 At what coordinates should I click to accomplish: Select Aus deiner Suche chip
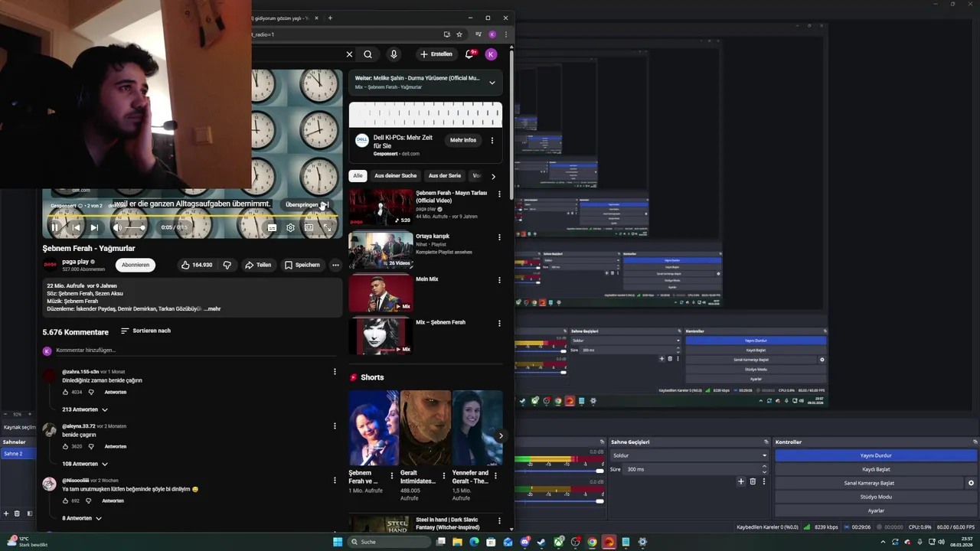pyautogui.click(x=396, y=175)
